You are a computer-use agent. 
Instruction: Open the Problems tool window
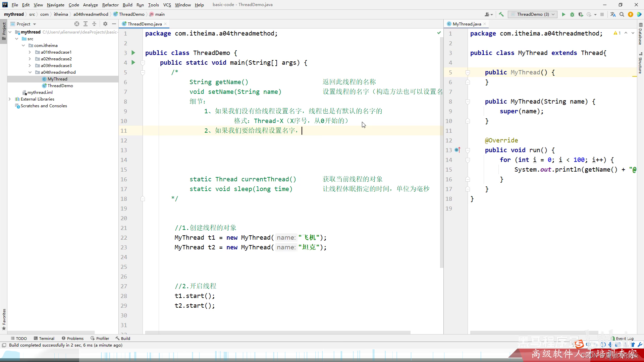[73, 339]
